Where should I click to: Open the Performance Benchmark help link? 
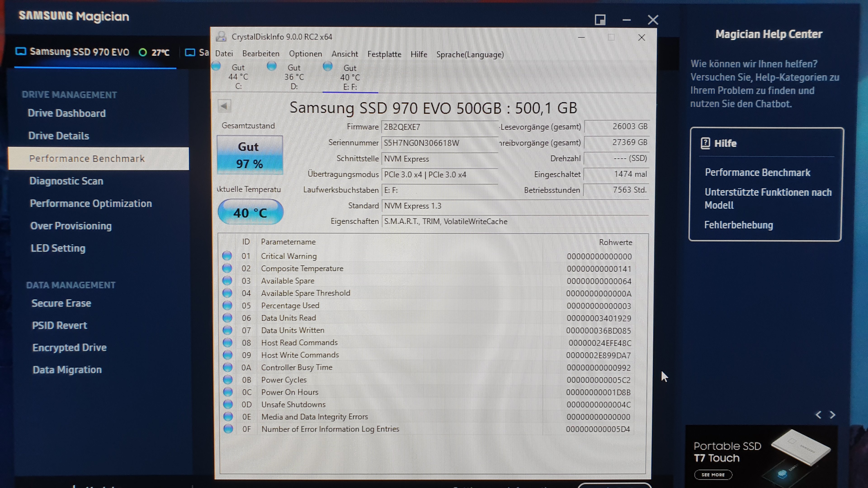pyautogui.click(x=757, y=172)
